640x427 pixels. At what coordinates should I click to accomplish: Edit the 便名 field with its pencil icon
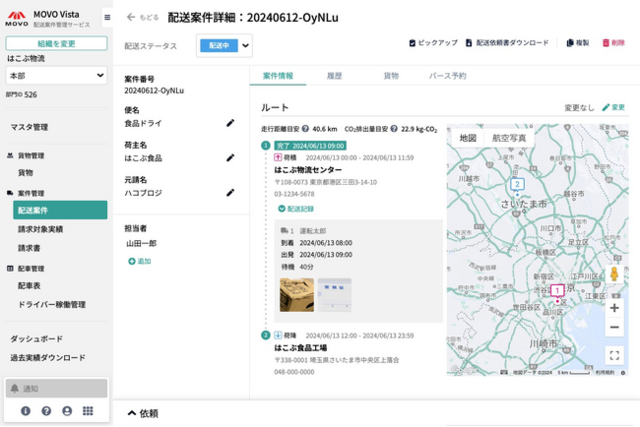tap(230, 123)
